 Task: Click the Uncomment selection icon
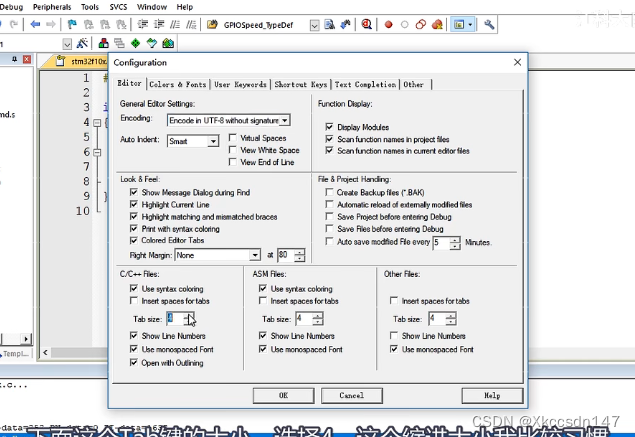[191, 25]
